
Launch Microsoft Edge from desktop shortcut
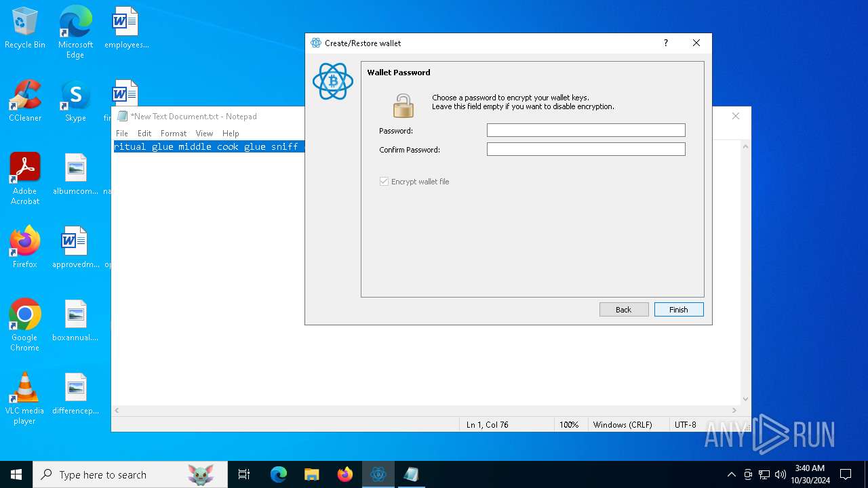[x=75, y=32]
